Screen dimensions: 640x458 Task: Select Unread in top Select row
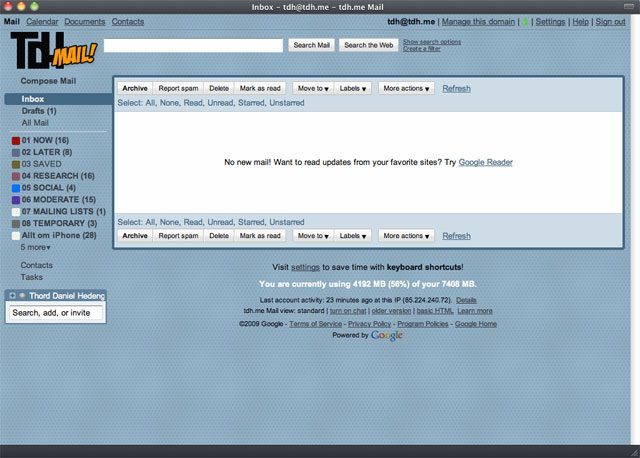point(220,103)
